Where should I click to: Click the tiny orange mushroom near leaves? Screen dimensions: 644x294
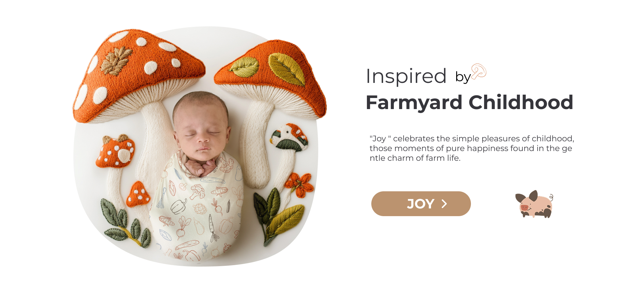[x=138, y=194]
